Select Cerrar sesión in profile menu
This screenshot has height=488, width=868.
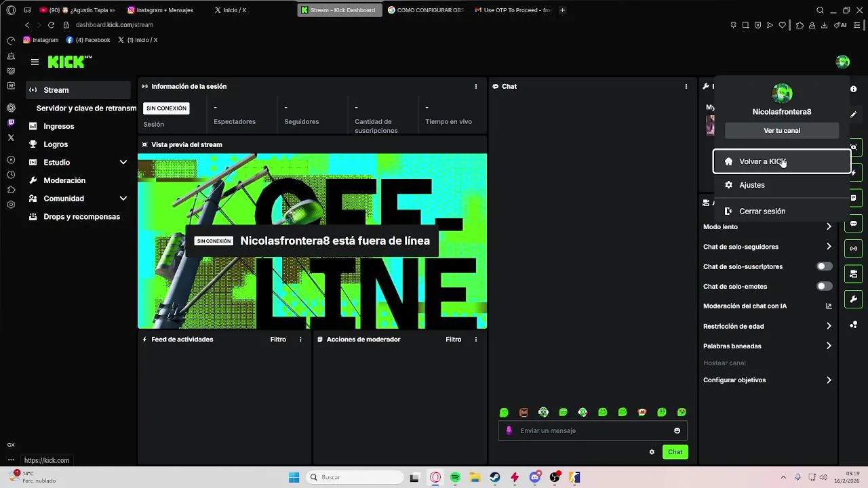point(782,211)
